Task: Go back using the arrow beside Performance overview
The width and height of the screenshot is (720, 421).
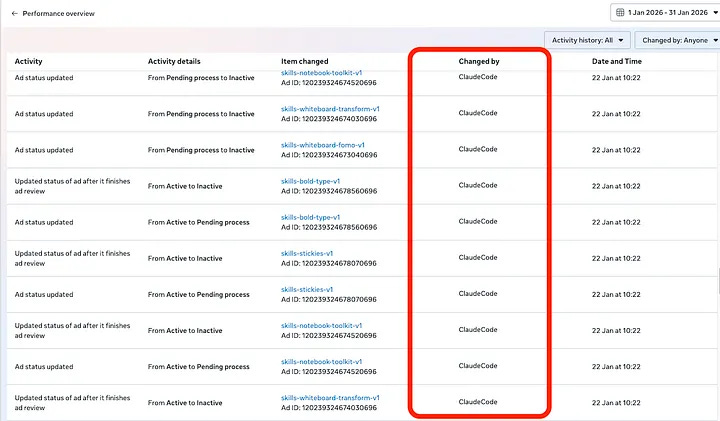Action: pos(15,14)
